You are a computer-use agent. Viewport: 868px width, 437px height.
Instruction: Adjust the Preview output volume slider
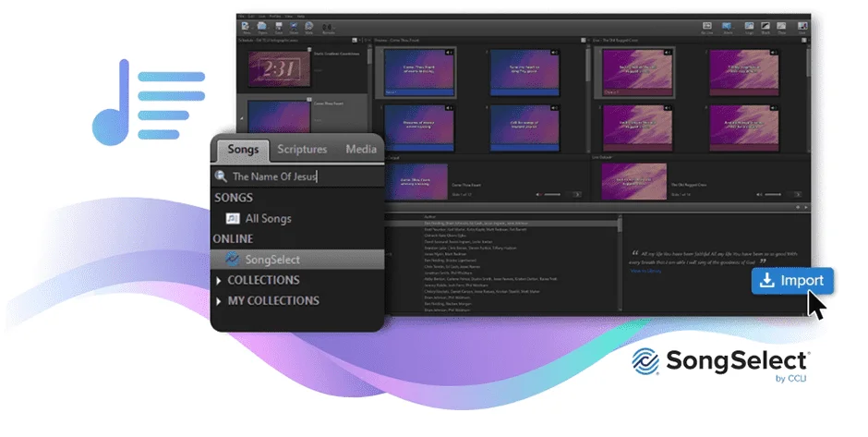click(552, 194)
